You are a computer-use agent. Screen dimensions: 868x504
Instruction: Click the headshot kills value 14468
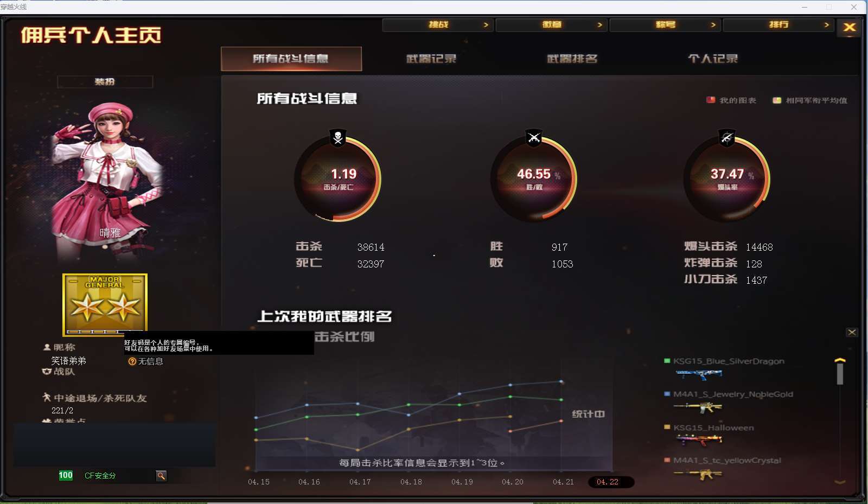[x=759, y=247]
